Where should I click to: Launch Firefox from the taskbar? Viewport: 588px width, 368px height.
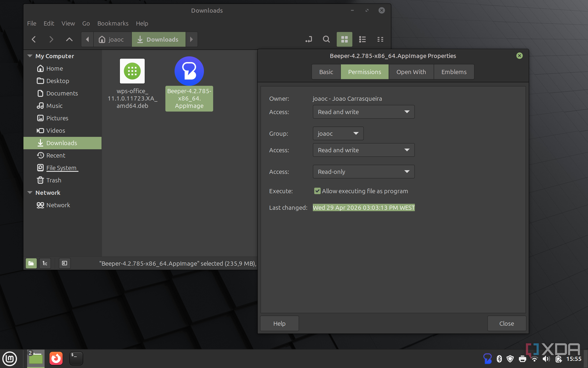click(x=56, y=359)
